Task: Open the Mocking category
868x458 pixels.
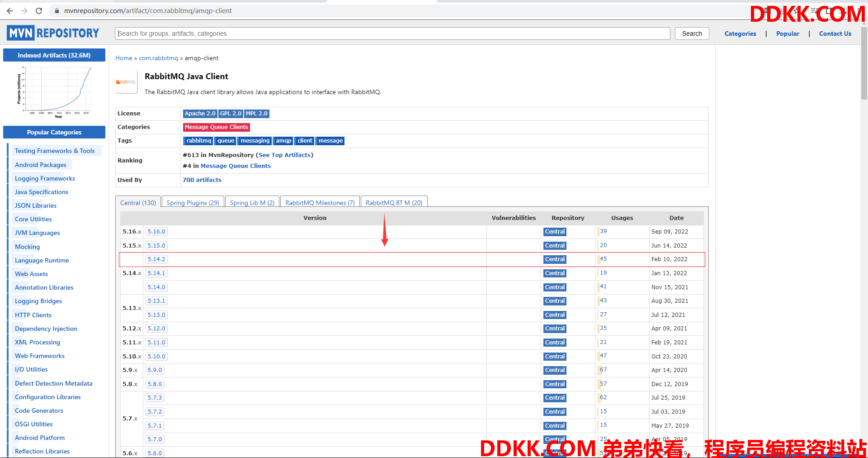Action: [27, 247]
